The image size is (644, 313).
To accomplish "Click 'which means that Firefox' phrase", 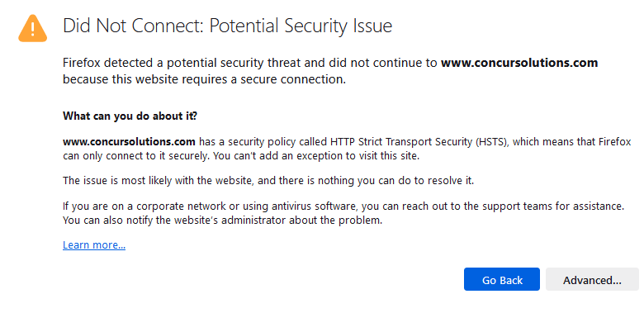I will [572, 142].
